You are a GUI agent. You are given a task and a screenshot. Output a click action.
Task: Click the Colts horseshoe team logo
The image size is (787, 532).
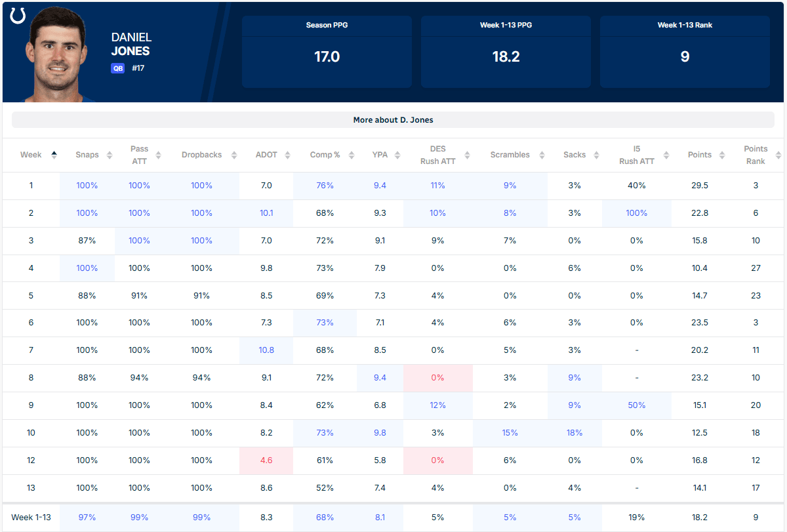[x=18, y=16]
